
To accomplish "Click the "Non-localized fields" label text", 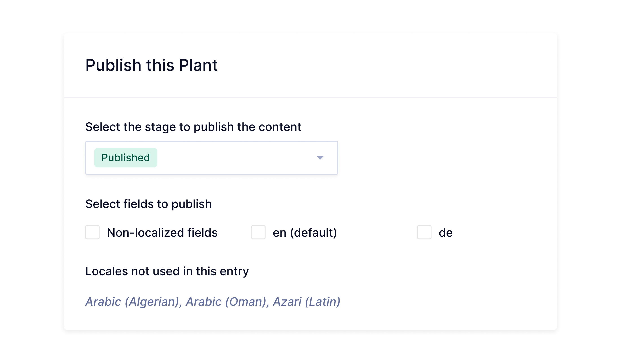I will [x=162, y=233].
